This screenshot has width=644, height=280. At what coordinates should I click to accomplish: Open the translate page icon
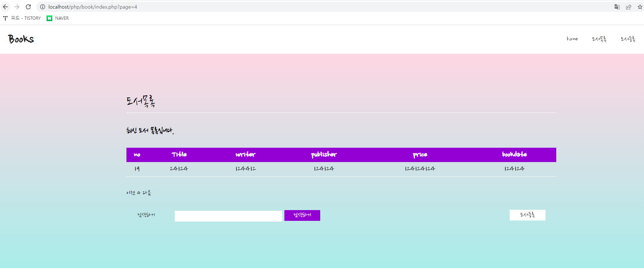[617, 7]
